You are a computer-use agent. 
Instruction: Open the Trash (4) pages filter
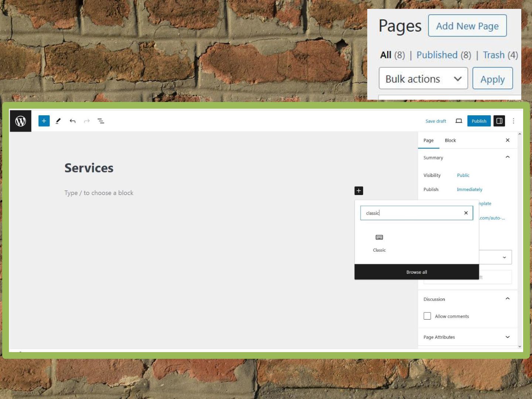[x=500, y=55]
